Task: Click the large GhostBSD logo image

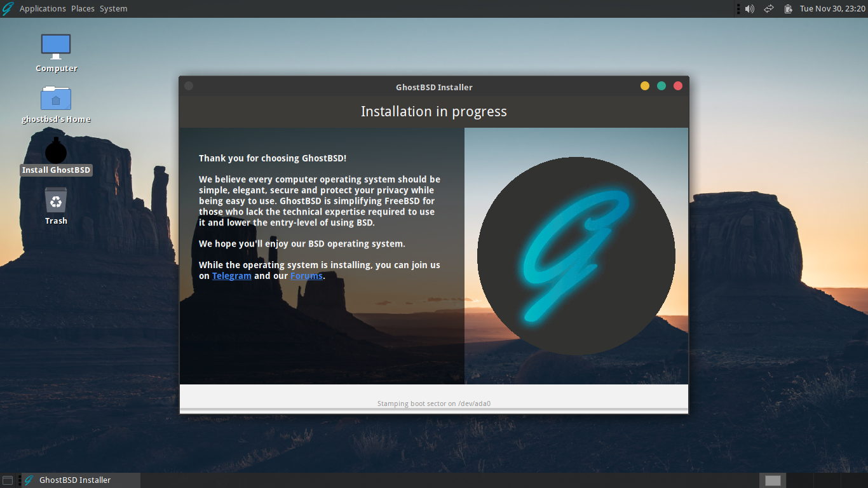Action: pos(576,256)
